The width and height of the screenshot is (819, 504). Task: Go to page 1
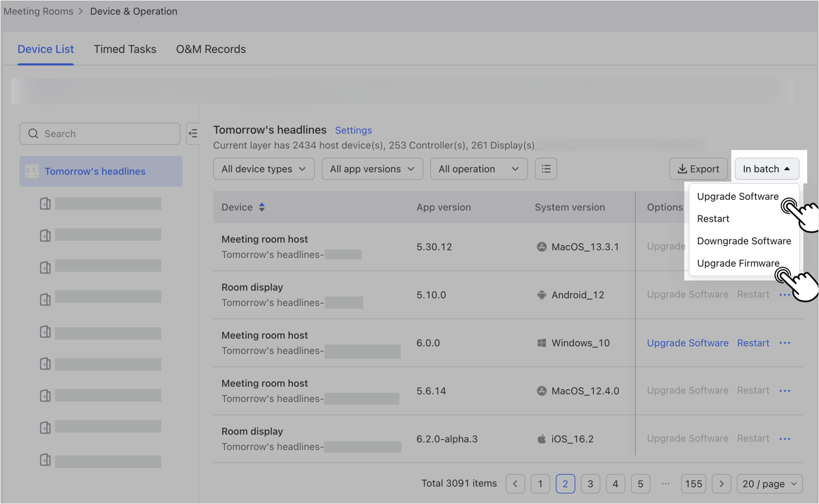pos(540,483)
